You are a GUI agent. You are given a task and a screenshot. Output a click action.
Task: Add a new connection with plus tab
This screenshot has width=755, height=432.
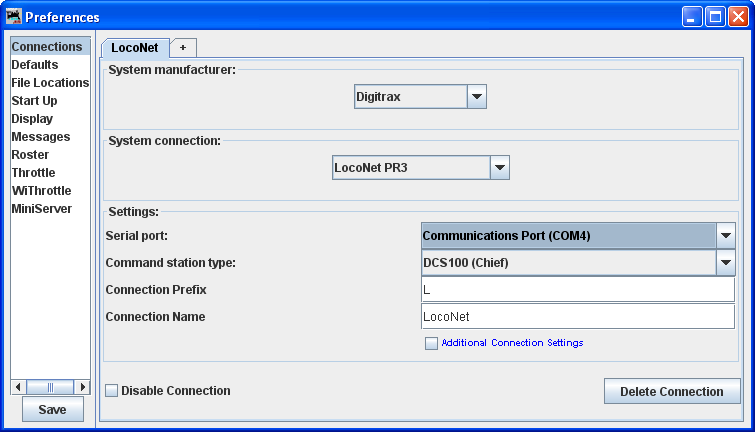click(183, 47)
